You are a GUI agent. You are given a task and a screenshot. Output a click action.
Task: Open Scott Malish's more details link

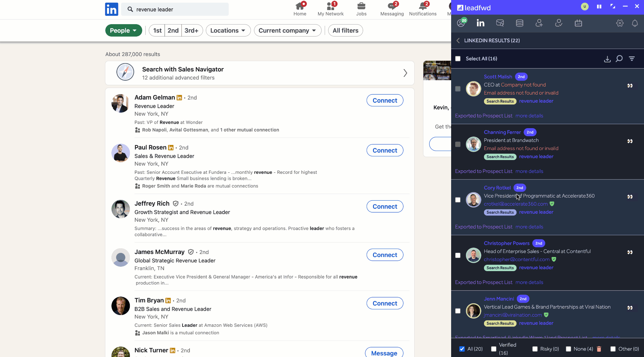click(529, 116)
